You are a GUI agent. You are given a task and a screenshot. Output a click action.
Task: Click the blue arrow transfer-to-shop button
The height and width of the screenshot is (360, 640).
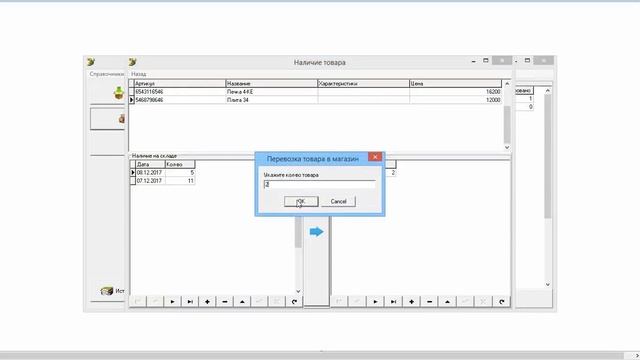point(316,232)
